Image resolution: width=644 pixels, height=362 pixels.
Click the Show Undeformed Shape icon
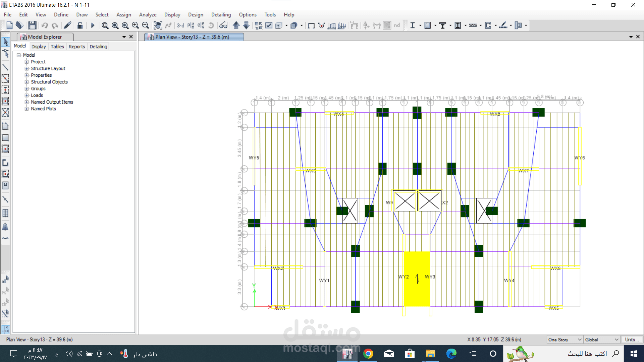pos(311,25)
